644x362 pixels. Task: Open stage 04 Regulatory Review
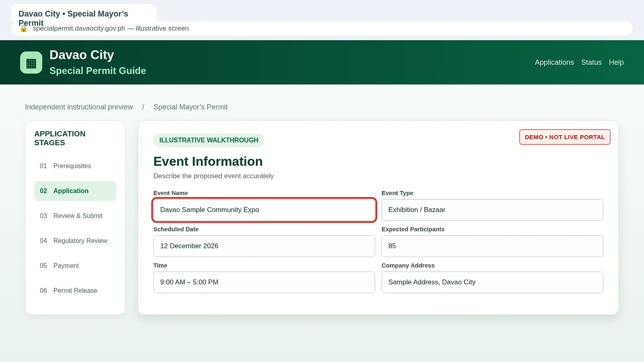pyautogui.click(x=75, y=241)
